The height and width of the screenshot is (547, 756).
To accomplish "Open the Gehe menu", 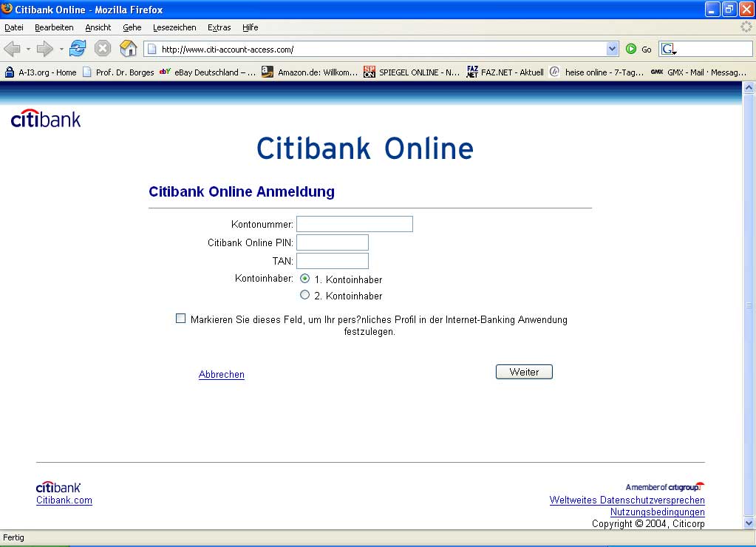I will (132, 27).
